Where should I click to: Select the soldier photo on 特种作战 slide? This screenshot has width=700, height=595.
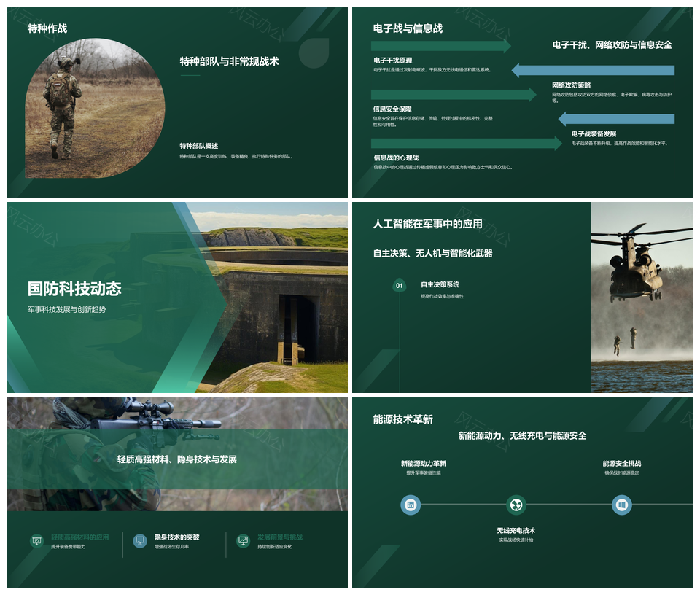[x=95, y=98]
